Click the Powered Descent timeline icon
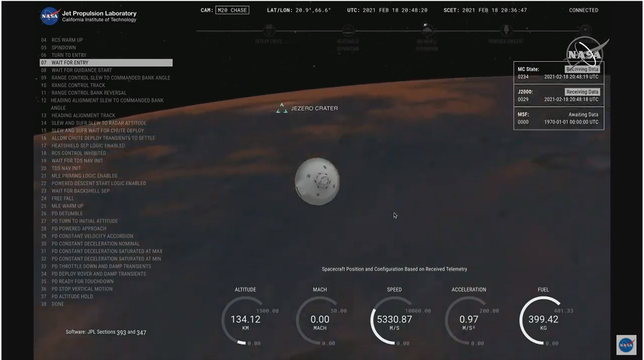644x360 pixels. pyautogui.click(x=506, y=31)
